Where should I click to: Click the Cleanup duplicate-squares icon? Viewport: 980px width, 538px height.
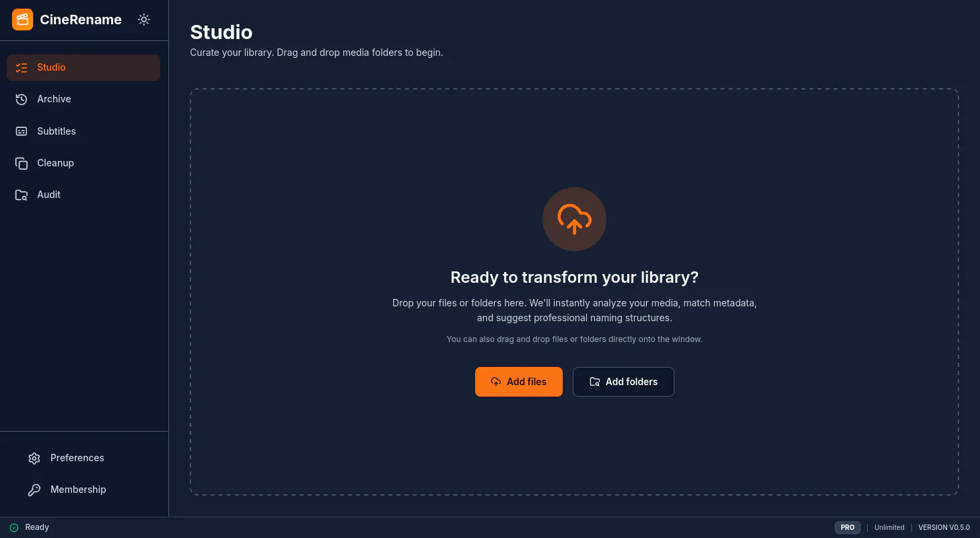click(x=22, y=163)
